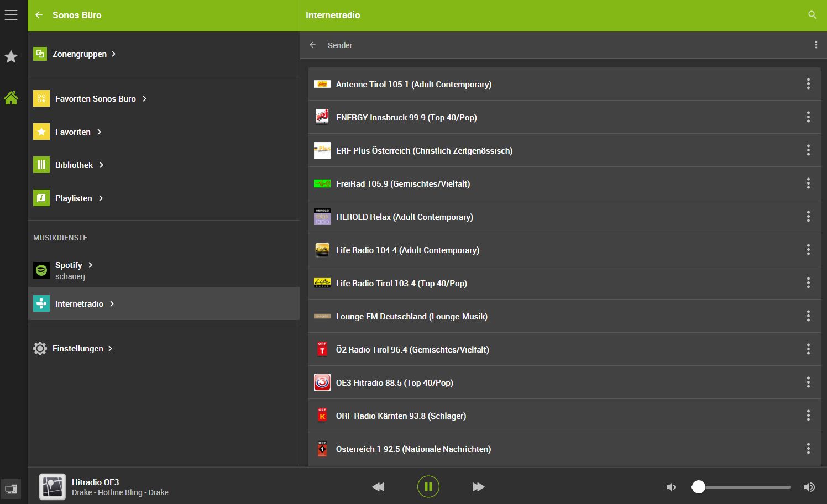
Task: Click the ORF Radio Kärnten station logo
Action: click(322, 416)
